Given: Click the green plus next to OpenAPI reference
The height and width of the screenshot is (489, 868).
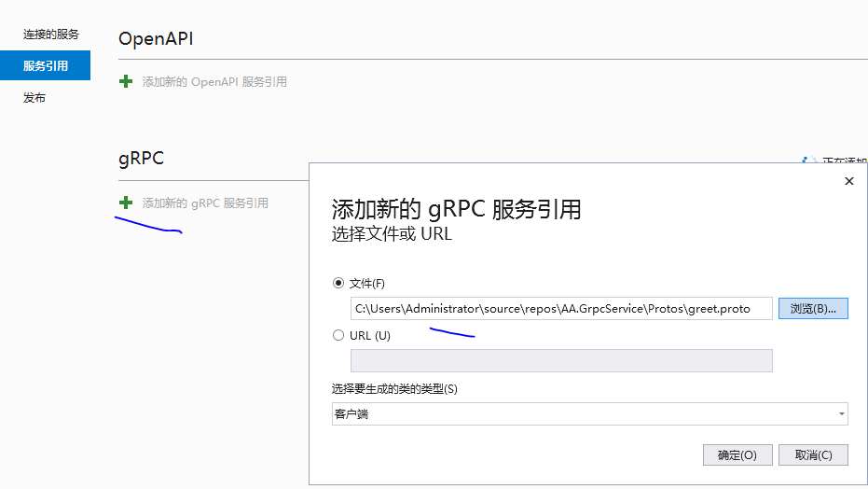Looking at the screenshot, I should (x=126, y=81).
